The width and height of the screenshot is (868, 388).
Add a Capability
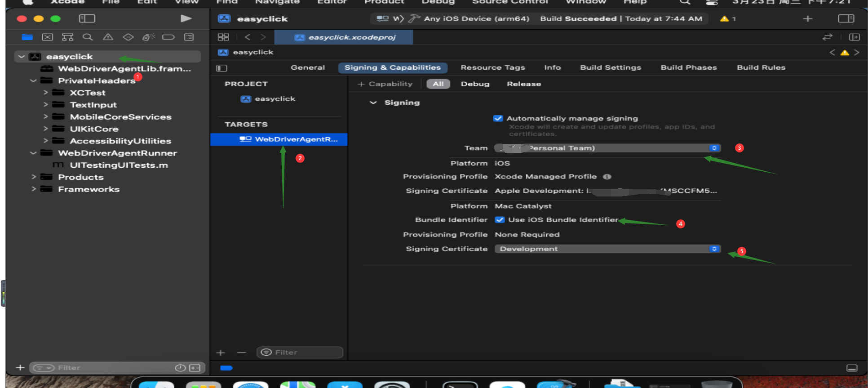coord(385,84)
